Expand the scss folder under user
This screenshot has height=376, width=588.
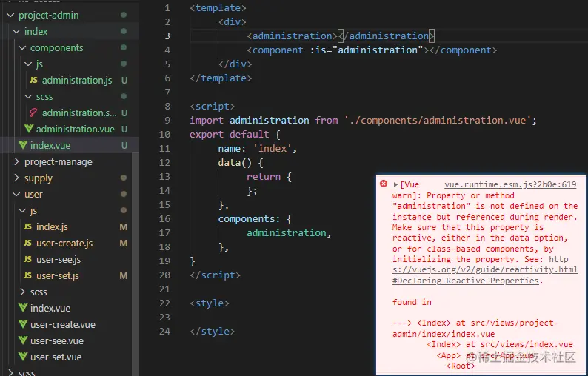tap(22, 292)
